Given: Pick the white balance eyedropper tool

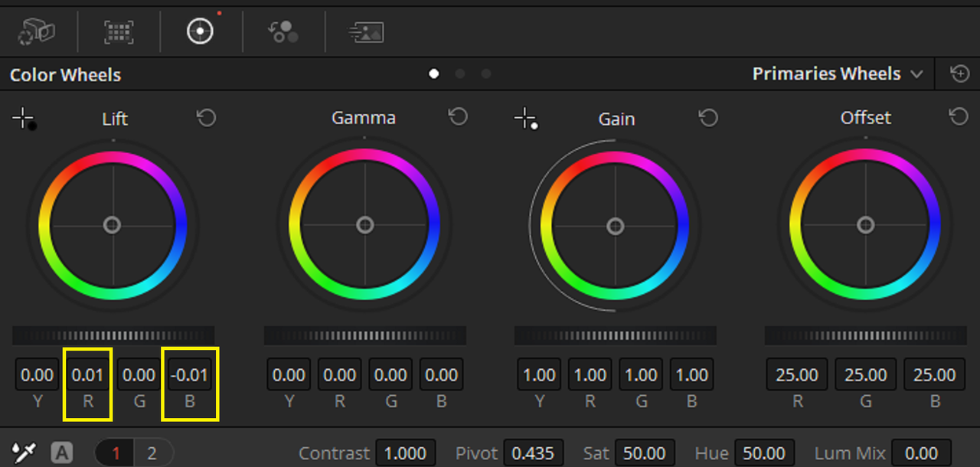Looking at the screenshot, I should pos(24,452).
